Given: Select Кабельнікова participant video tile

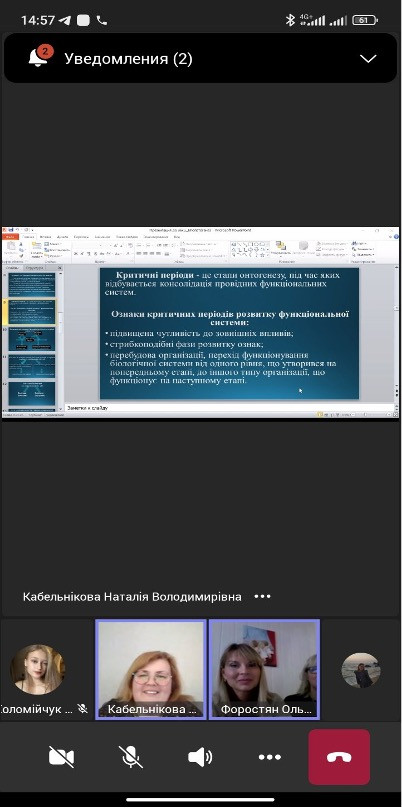Looking at the screenshot, I should pos(150,669).
